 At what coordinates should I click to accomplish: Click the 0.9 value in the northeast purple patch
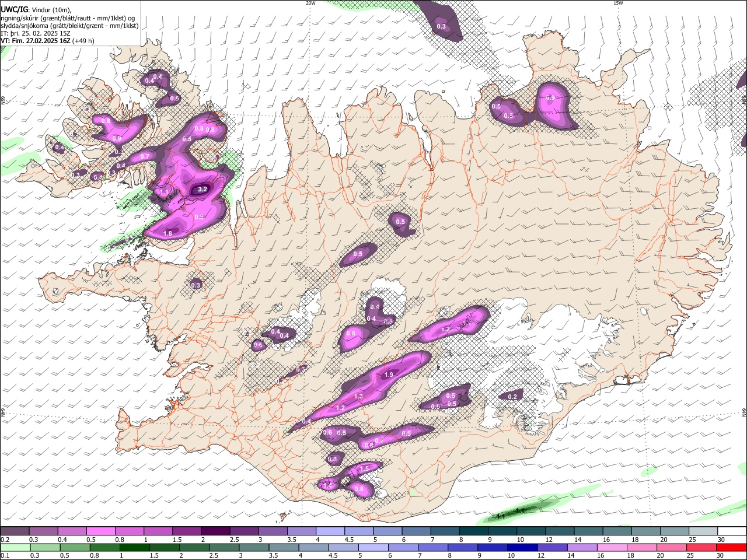tap(550, 98)
